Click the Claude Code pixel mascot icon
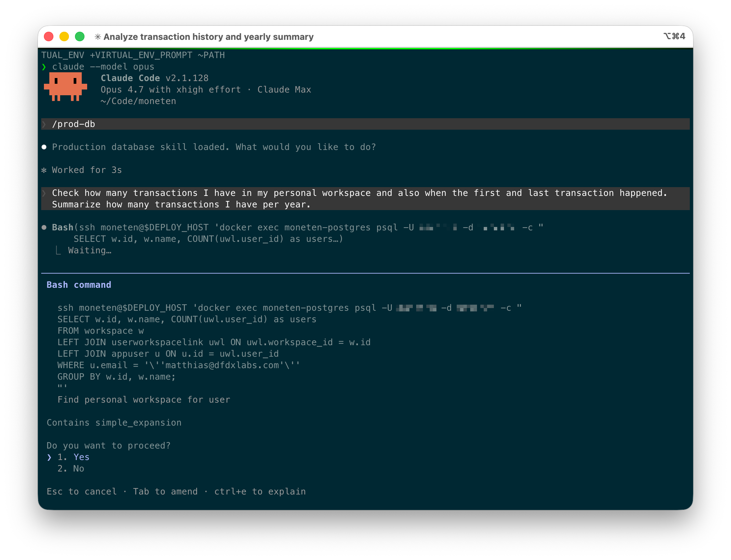Image resolution: width=731 pixels, height=560 pixels. 66,87
